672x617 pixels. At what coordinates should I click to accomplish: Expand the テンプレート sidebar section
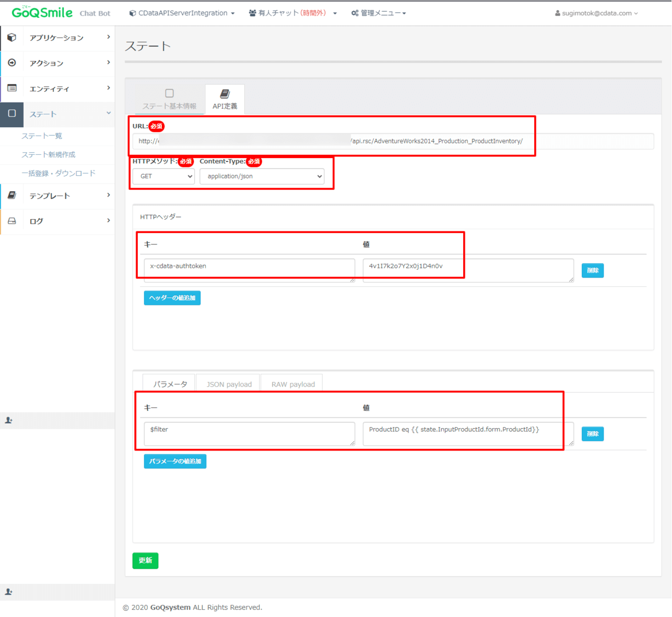(x=58, y=196)
